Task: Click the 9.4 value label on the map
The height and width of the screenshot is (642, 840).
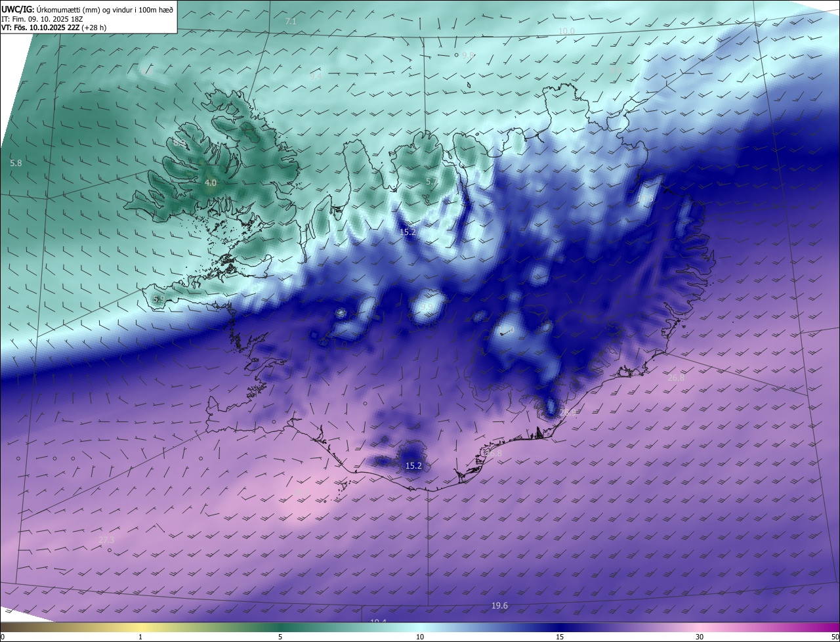Action: pos(316,76)
